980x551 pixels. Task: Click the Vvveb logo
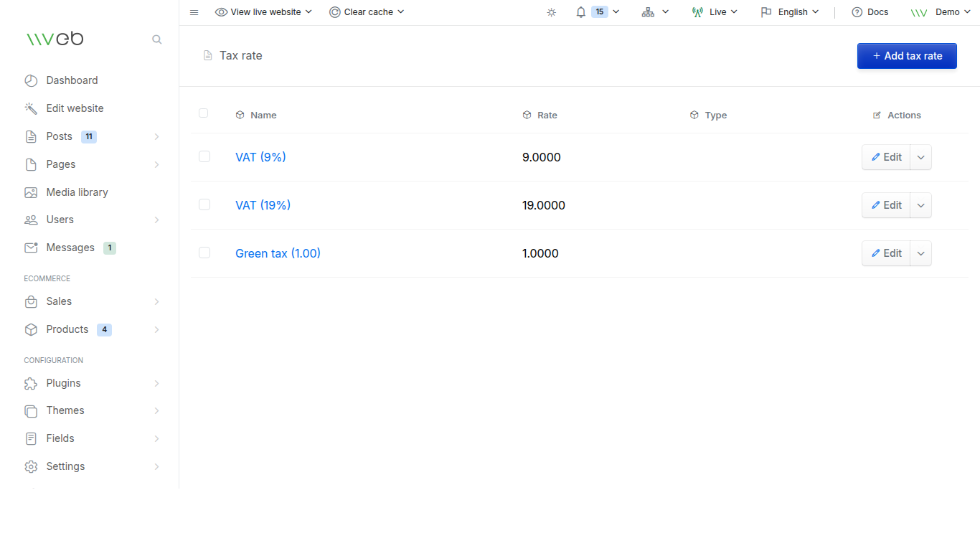tap(55, 39)
